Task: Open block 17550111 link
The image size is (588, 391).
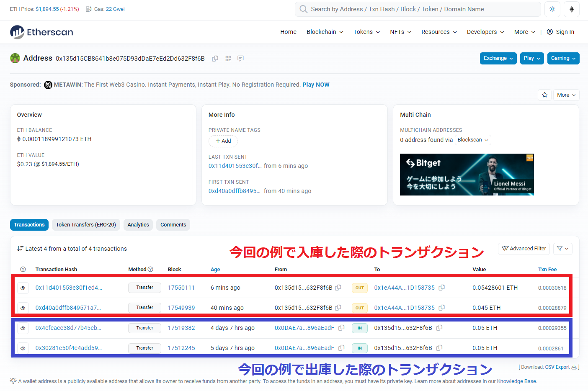Action: [181, 288]
